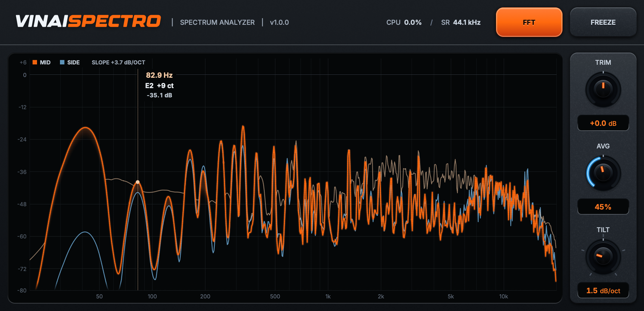
Task: Toggle the MID channel legend swatch
Action: pos(35,62)
